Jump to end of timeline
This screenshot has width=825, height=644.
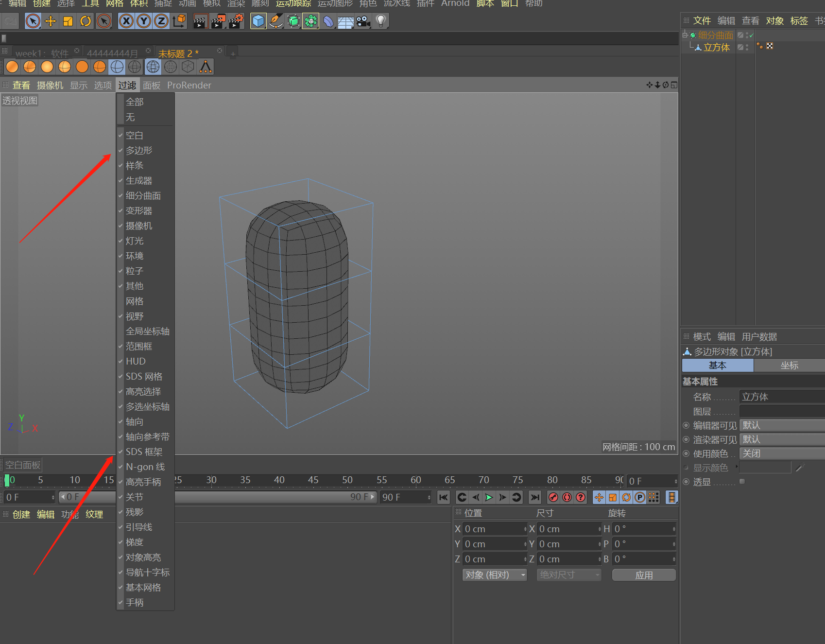[x=535, y=497]
